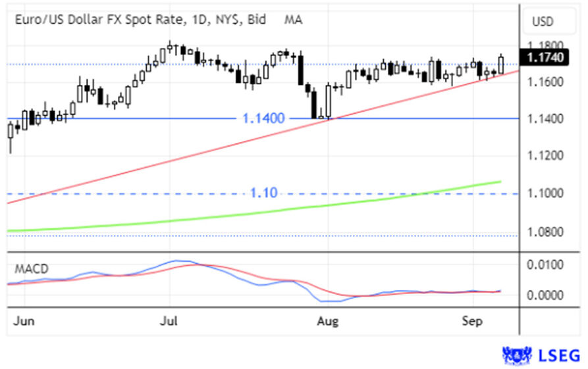Click the 1.1600 price axis label
Image resolution: width=588 pixels, height=369 pixels.
tap(545, 82)
